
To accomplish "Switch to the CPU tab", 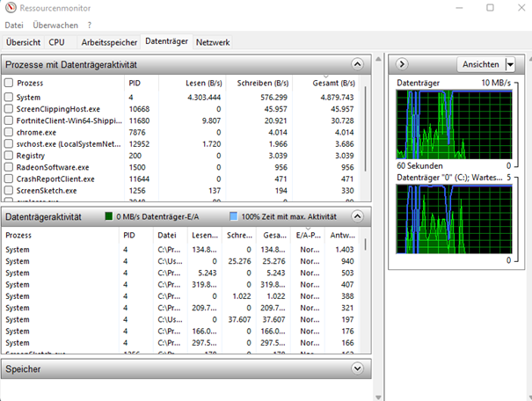I will click(x=56, y=42).
